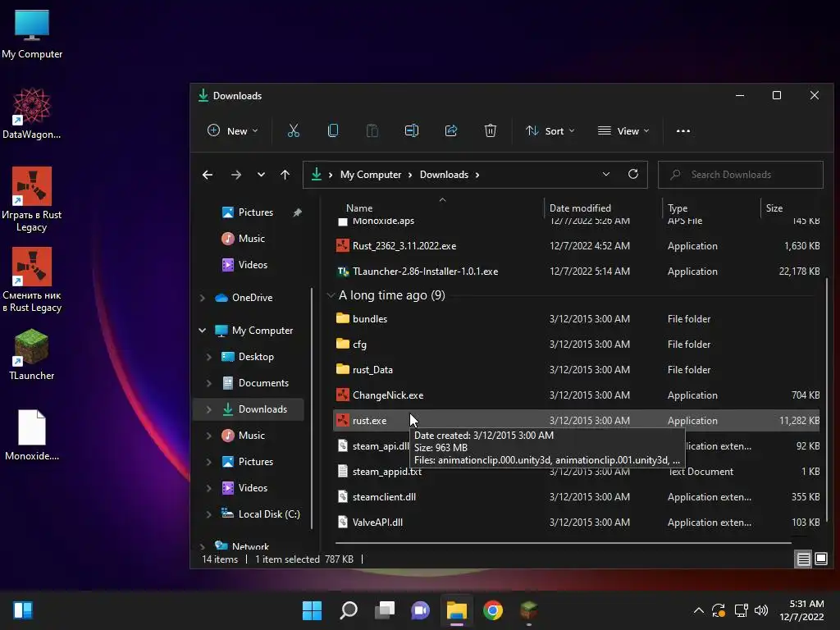This screenshot has height=630, width=840.
Task: Click My Computer breadcrumb in address bar
Action: click(371, 175)
